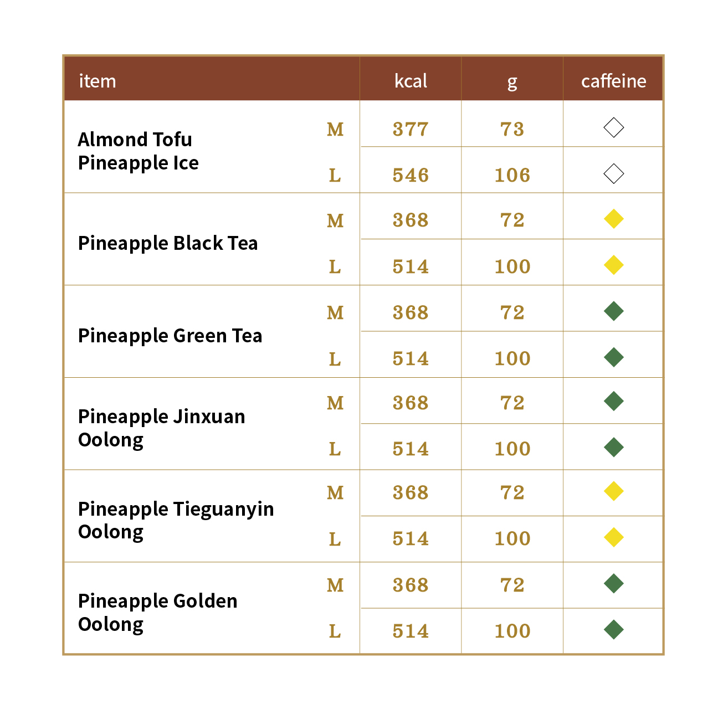The image size is (728, 709).
Task: Click the 106 g value
Action: coord(512,175)
